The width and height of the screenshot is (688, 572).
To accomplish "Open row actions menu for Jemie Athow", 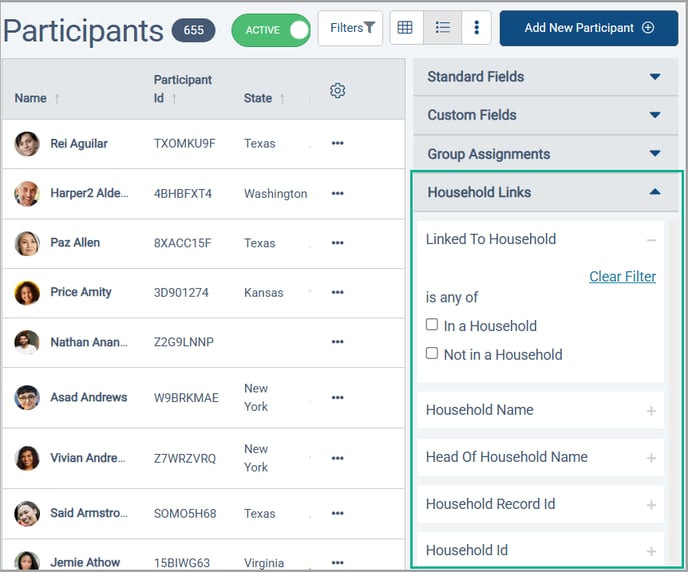I will [337, 562].
